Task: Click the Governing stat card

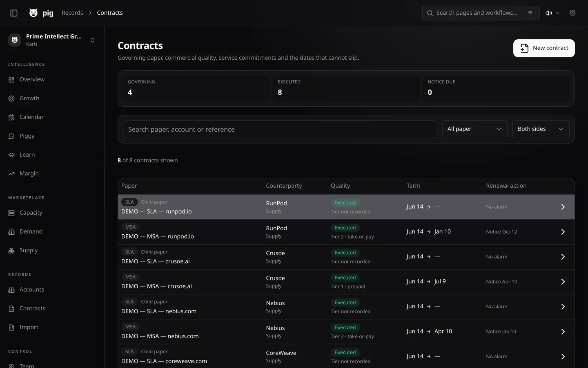Action: tap(196, 88)
